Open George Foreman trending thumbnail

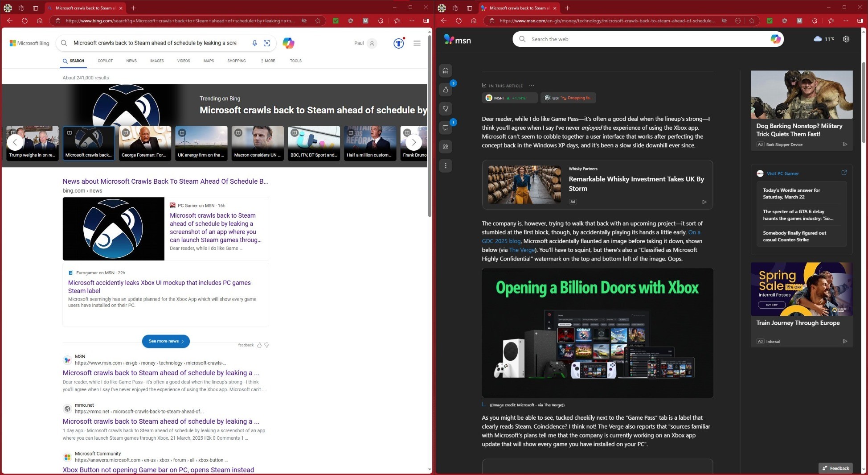145,143
